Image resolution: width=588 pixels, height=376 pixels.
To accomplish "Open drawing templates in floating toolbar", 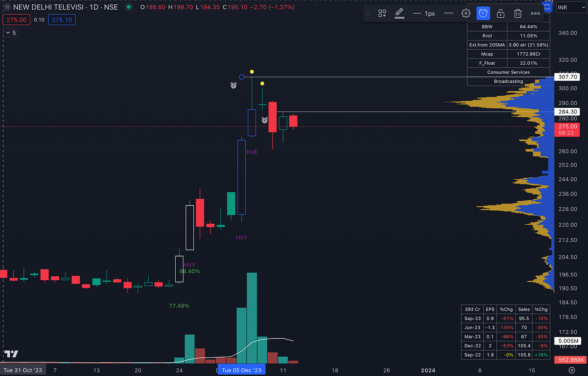I will click(x=382, y=13).
